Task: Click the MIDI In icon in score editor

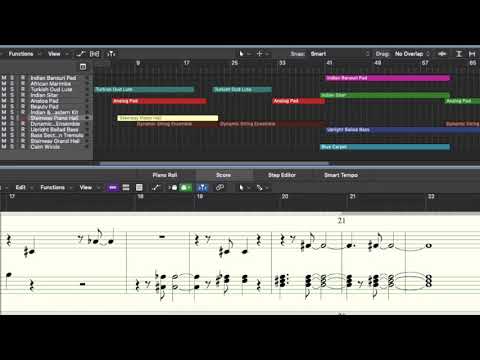Action: pos(173,188)
